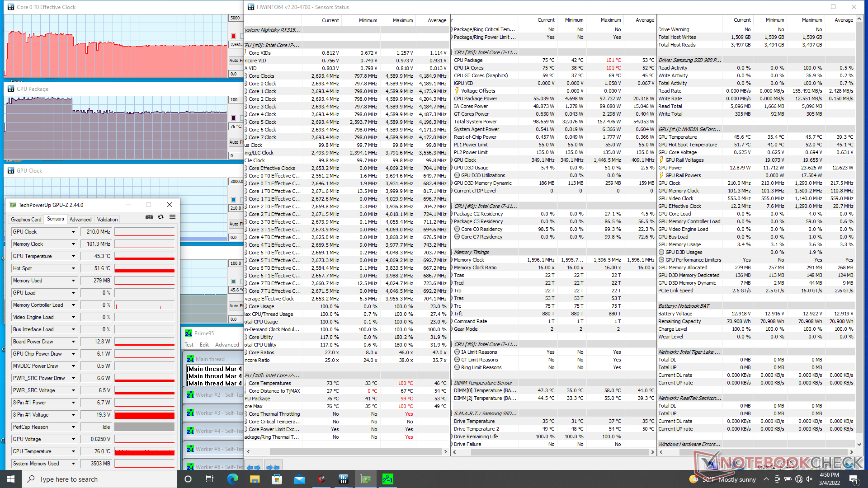The height and width of the screenshot is (488, 868).
Task: Open the notification center icon
Action: (x=853, y=479)
